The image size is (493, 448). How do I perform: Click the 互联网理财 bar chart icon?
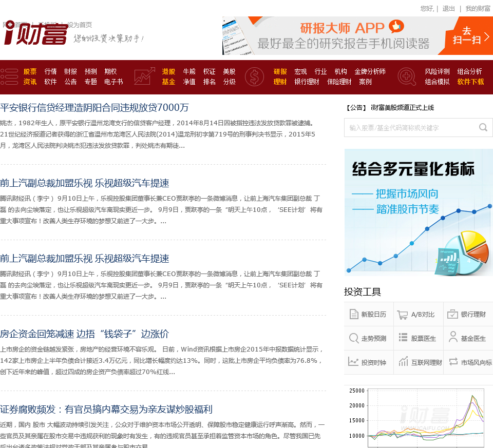click(x=403, y=361)
